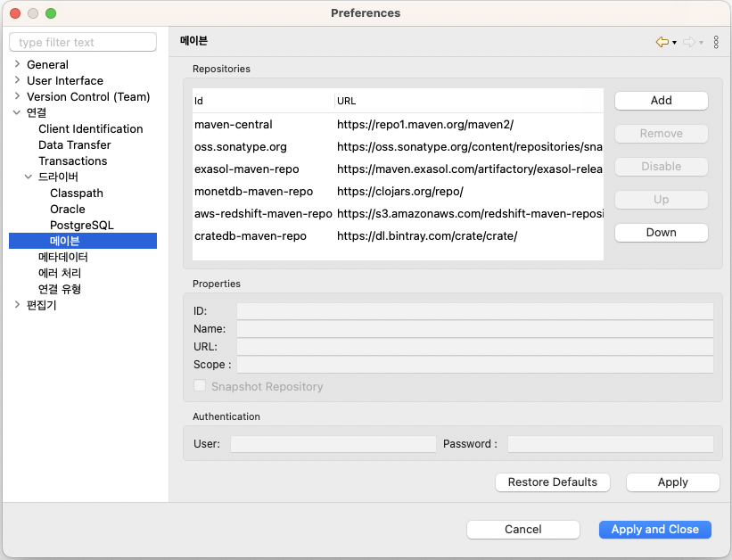Click the Down button

click(x=661, y=233)
